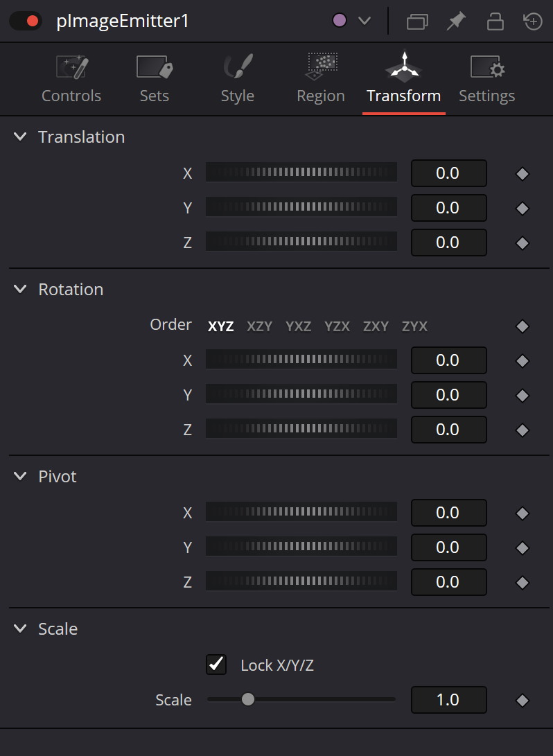The image size is (553, 756).
Task: Collapse the Pivot section
Action: click(x=20, y=476)
